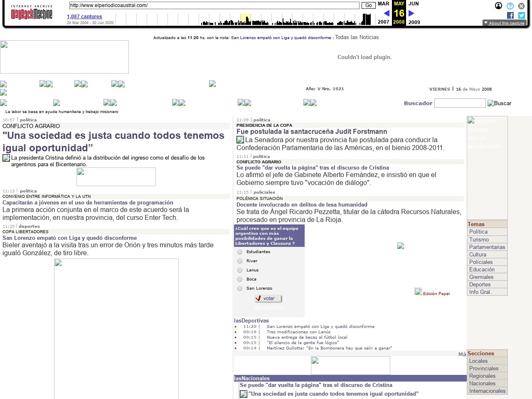
Task: Share this capture on Facebook
Action: [x=510, y=15]
